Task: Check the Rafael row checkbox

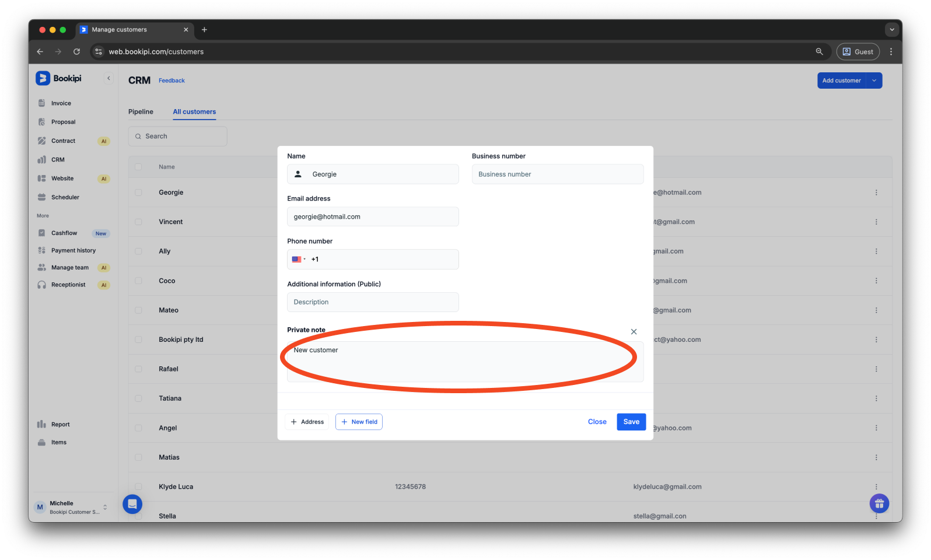Action: [138, 369]
